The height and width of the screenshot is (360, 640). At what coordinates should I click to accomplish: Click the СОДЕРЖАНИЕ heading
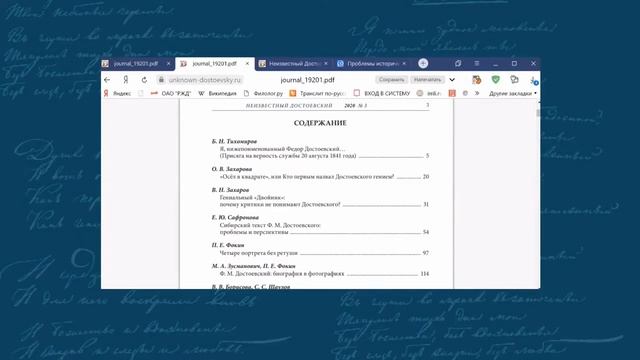click(320, 123)
